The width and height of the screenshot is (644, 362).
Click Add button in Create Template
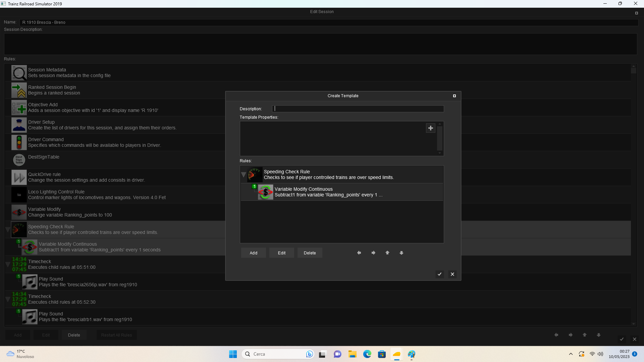pos(254,253)
